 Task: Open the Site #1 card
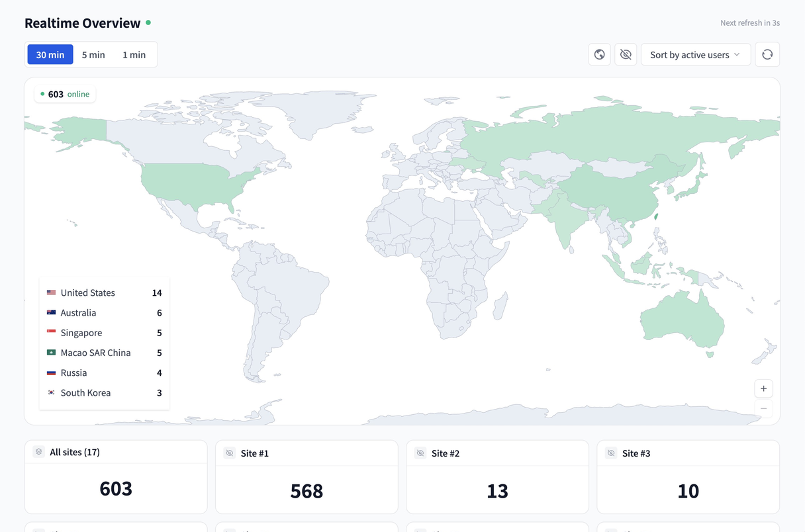[x=307, y=477]
